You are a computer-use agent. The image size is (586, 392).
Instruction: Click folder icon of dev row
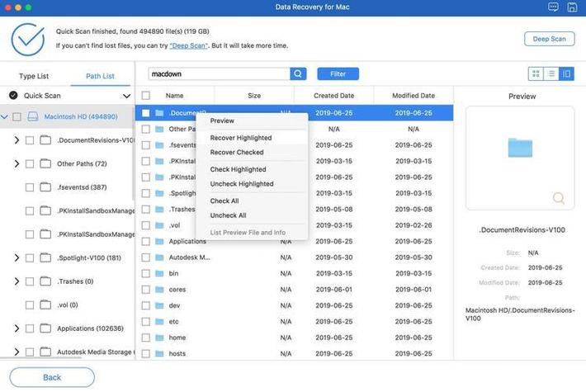[x=159, y=305]
